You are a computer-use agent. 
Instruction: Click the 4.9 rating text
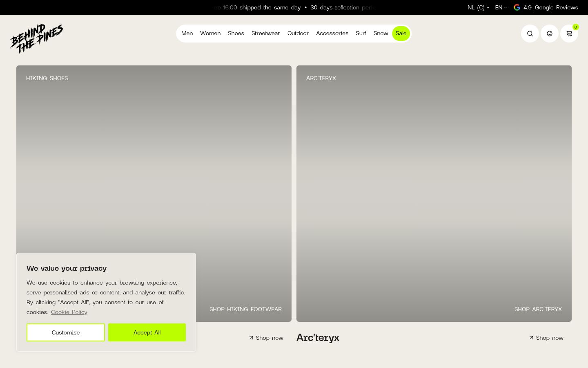(x=528, y=7)
